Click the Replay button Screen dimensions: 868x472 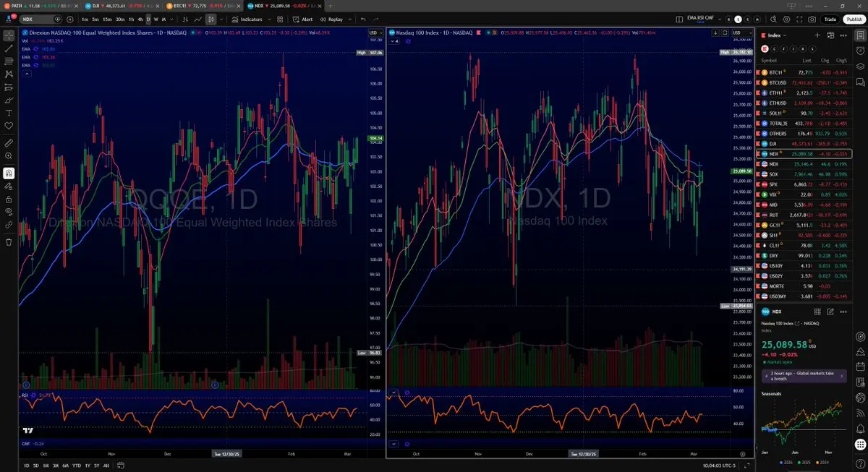[331, 20]
